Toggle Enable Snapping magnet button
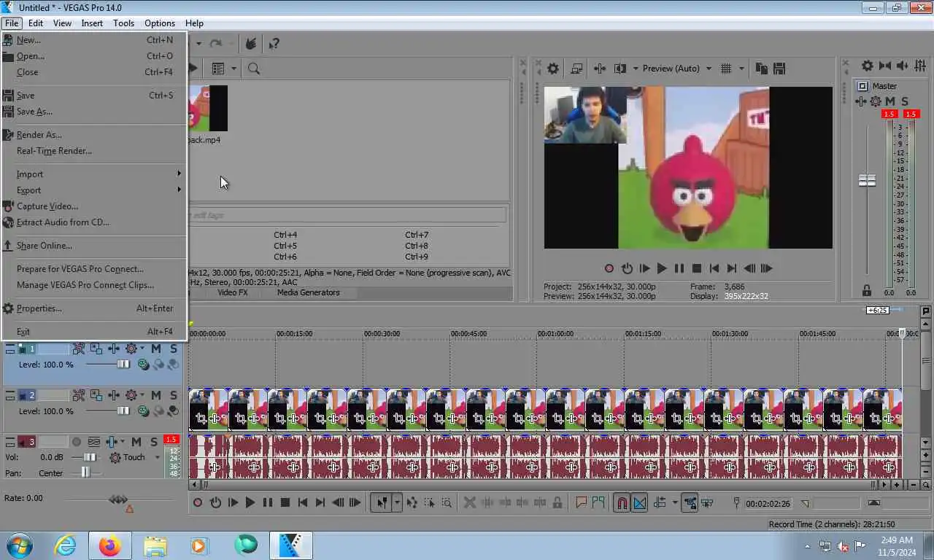The image size is (934, 560). tap(621, 502)
